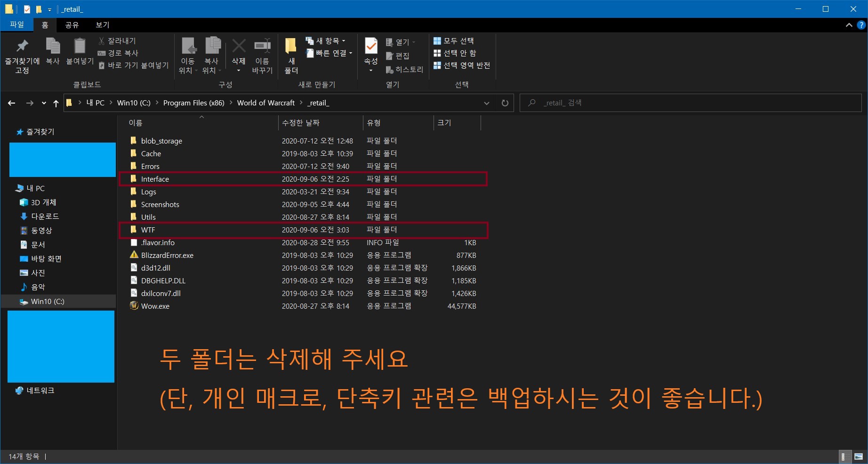
Task: Open Quick access (즐겨찾기) in sidebar
Action: [x=36, y=132]
